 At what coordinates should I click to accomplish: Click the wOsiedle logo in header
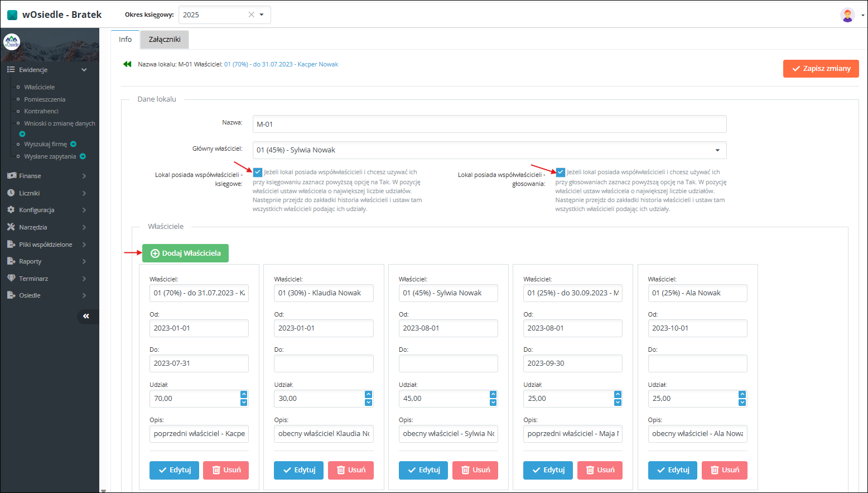[12, 15]
